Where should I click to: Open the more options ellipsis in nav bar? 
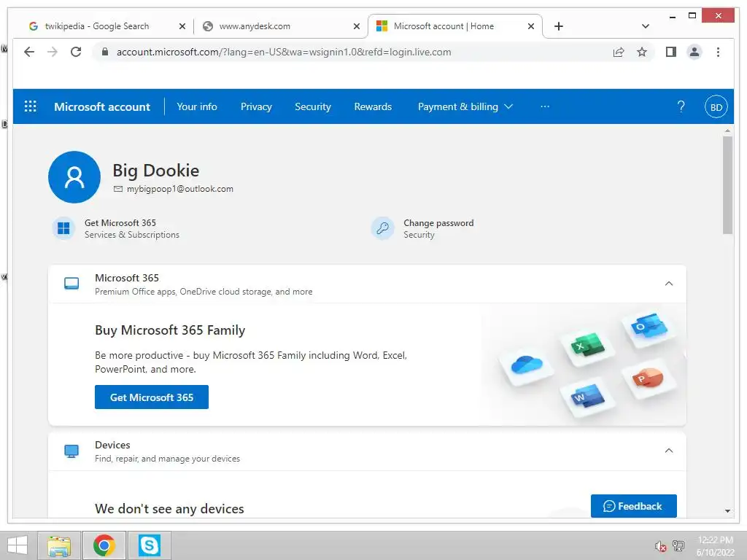(x=545, y=106)
